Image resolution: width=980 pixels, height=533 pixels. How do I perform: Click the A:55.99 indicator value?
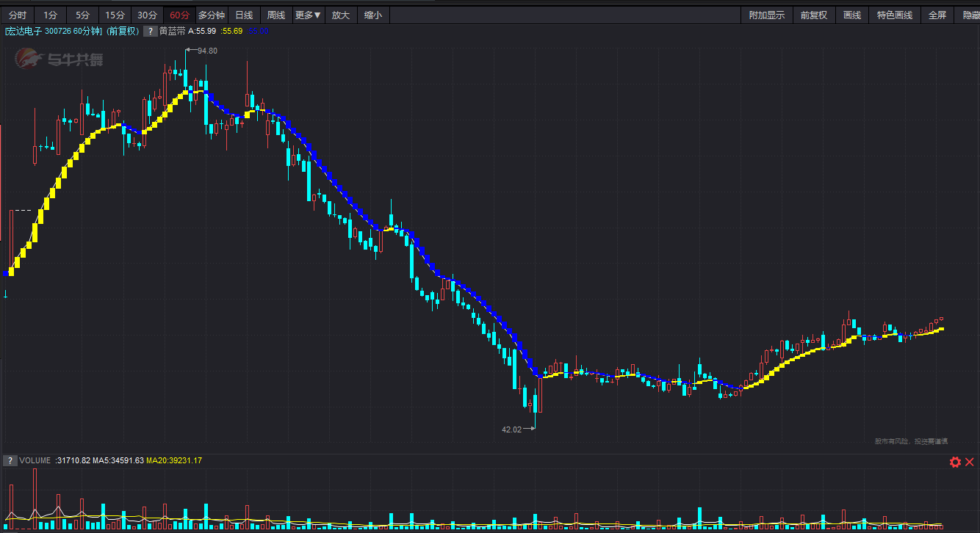tap(202, 31)
